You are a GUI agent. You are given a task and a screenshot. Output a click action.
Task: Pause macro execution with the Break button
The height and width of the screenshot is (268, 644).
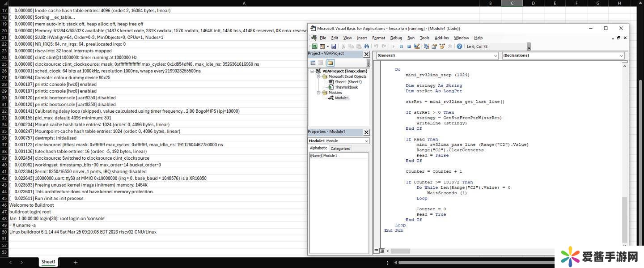[401, 47]
